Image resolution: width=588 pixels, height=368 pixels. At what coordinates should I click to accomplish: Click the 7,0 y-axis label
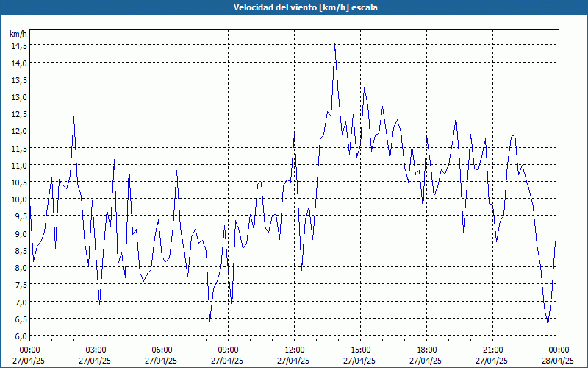tap(21, 302)
